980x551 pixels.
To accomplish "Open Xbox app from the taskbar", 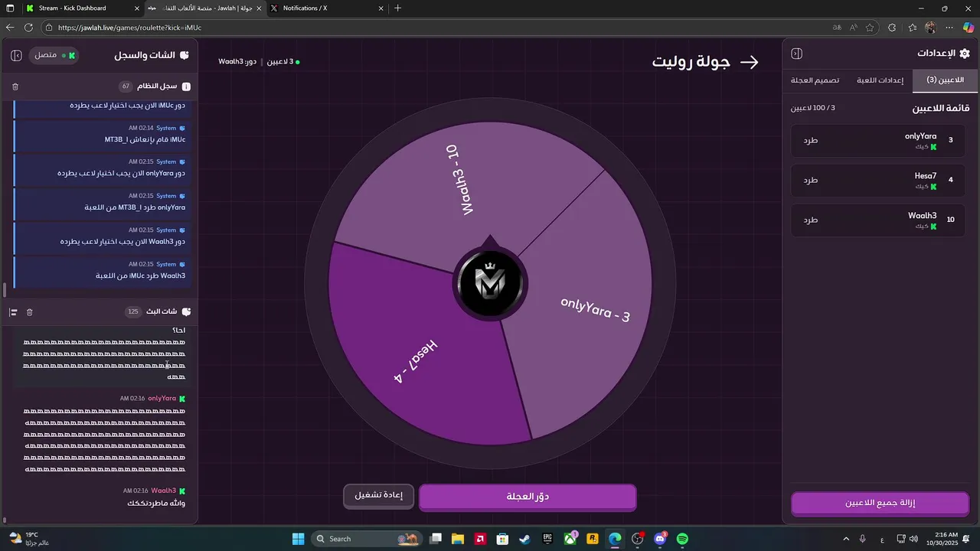I will (570, 539).
